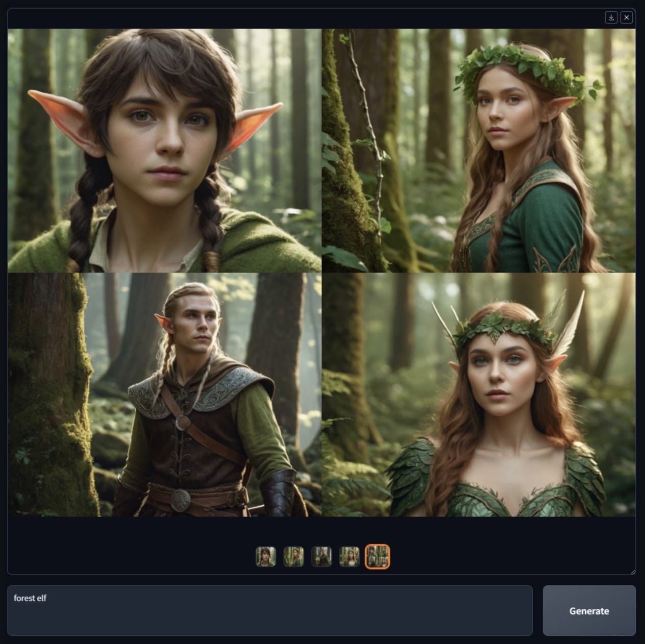
Task: Grab the gallery resize handle at corner
Action: coord(633,572)
